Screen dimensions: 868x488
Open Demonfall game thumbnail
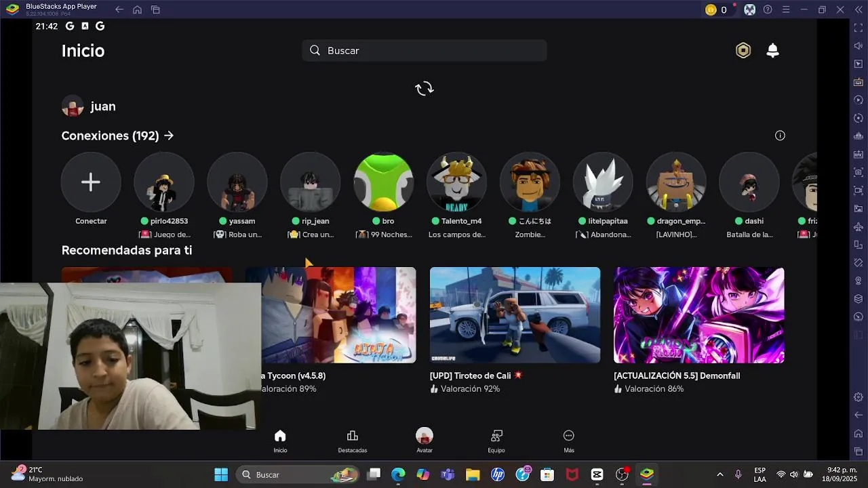(x=699, y=315)
